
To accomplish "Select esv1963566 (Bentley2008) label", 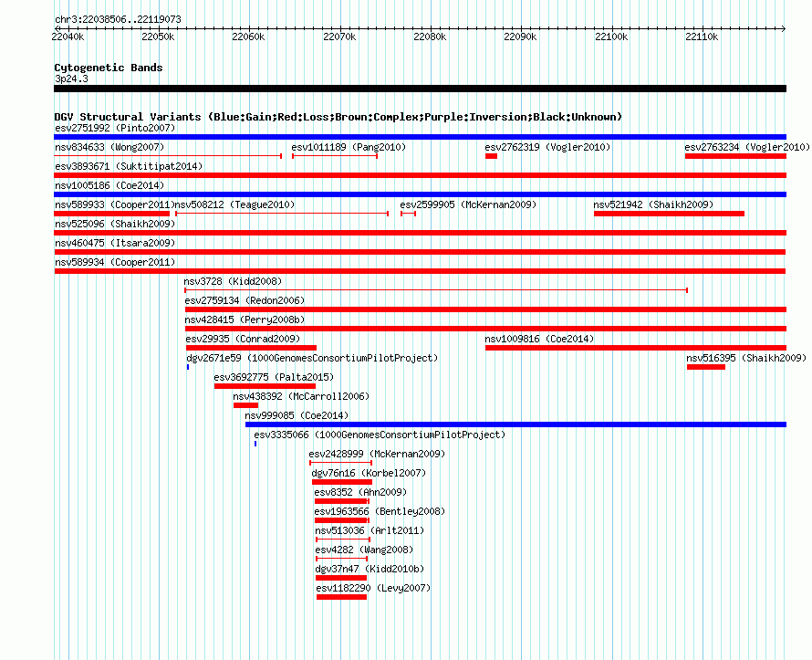I will [x=380, y=511].
